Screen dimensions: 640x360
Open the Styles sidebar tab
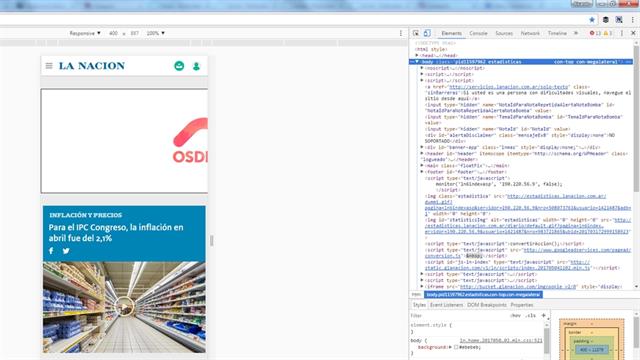pos(419,305)
